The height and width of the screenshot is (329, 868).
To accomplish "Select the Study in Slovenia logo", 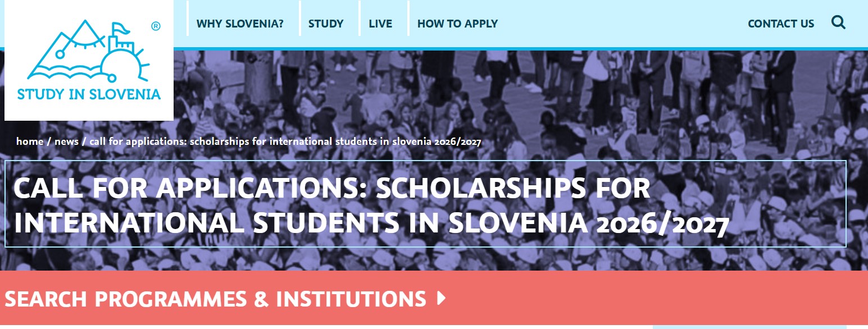I will (90, 62).
